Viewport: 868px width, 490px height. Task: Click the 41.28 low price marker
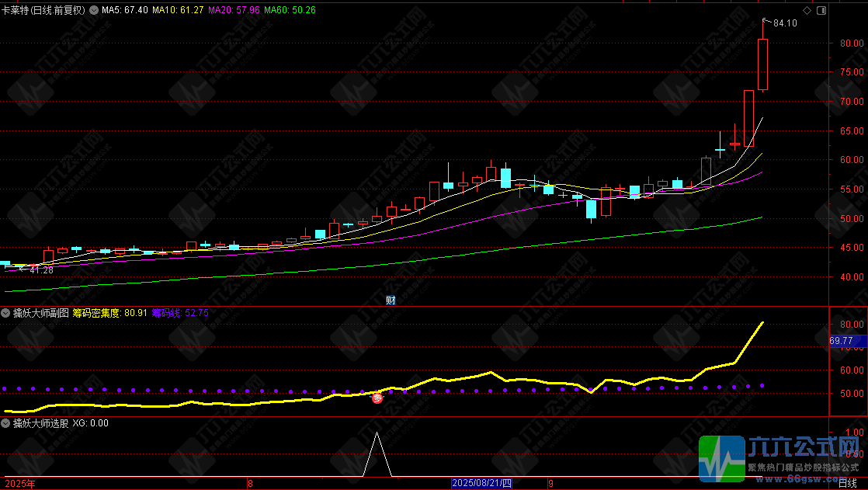(x=41, y=270)
